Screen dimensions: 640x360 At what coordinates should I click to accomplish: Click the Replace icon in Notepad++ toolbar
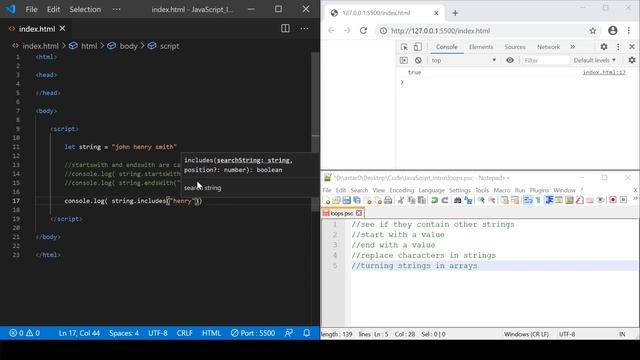468,200
